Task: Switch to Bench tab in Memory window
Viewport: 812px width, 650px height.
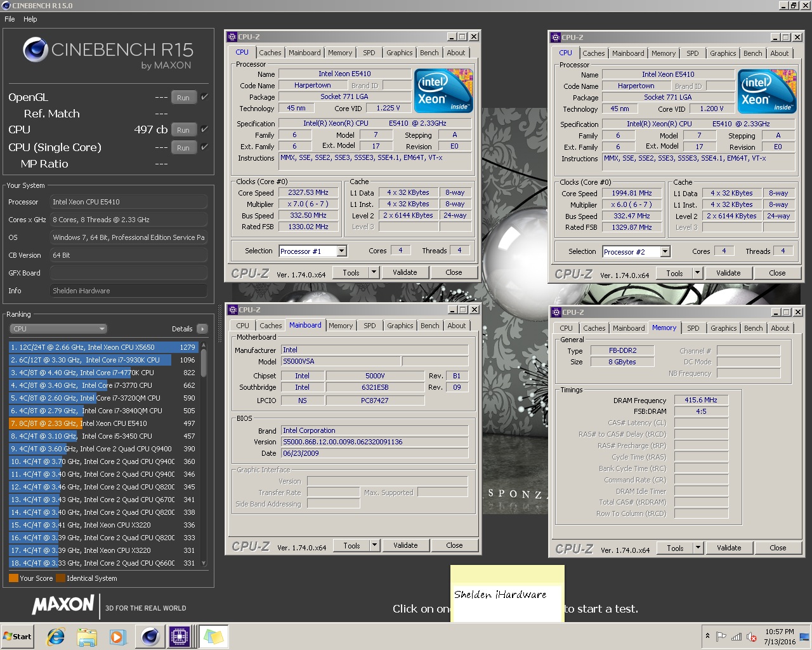Action: pyautogui.click(x=754, y=328)
